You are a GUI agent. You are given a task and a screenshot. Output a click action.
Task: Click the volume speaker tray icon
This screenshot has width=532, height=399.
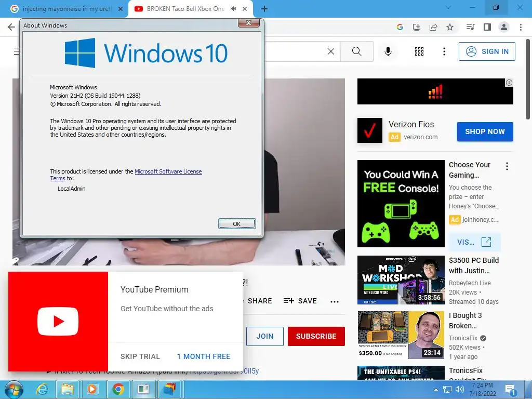coord(459,390)
